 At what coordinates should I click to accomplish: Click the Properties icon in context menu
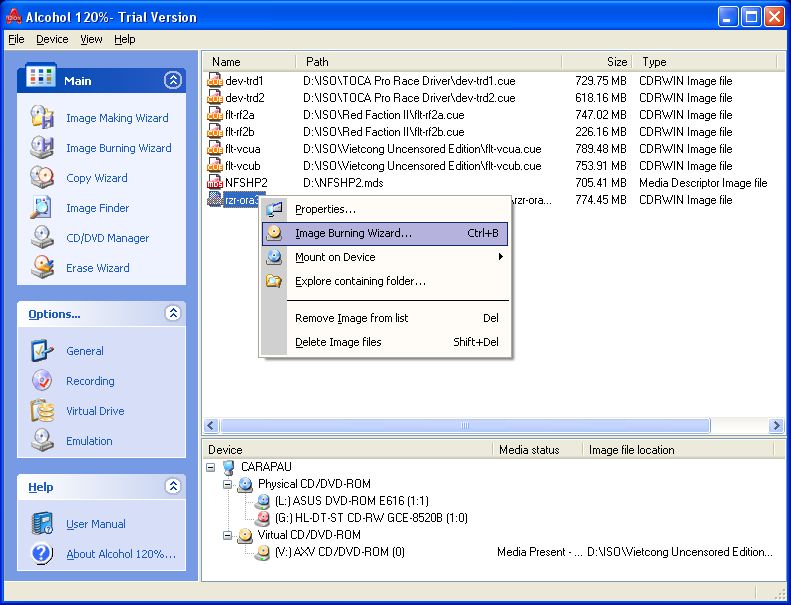[274, 209]
